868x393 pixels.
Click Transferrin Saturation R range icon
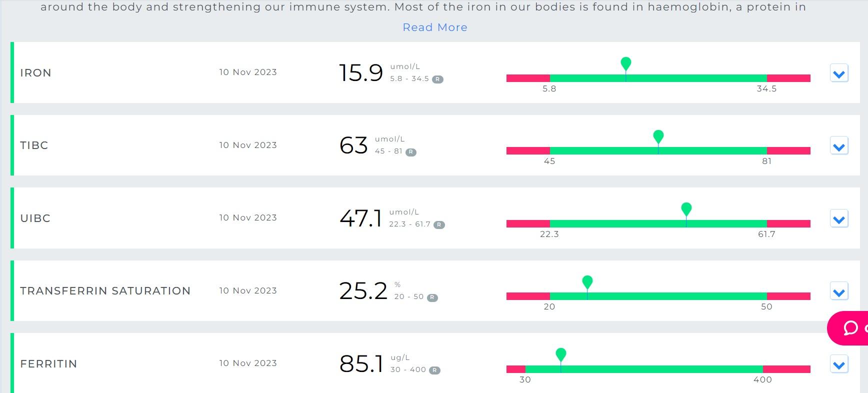point(432,297)
